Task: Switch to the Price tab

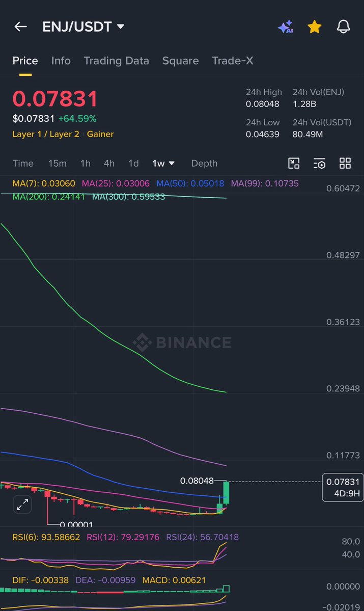Action: (x=25, y=61)
